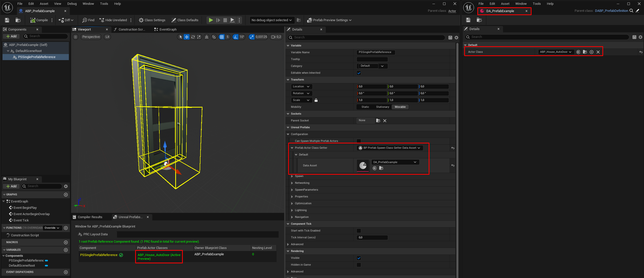Clear the Actor Class value
The height and width of the screenshot is (278, 644).
pyautogui.click(x=598, y=52)
